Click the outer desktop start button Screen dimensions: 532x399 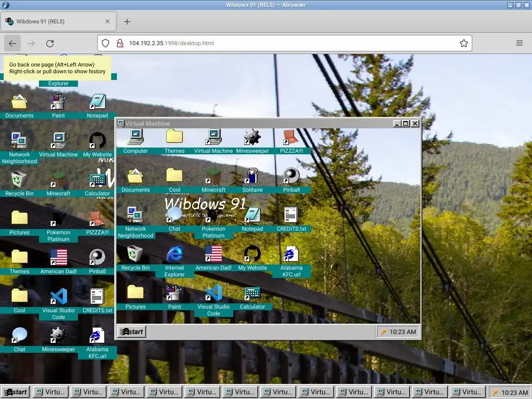(x=15, y=392)
